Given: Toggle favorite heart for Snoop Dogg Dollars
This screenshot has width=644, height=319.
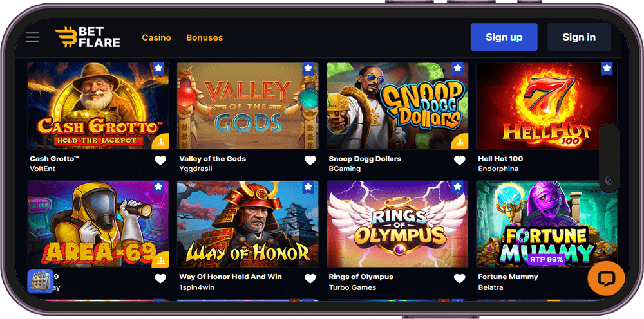Looking at the screenshot, I should coord(460,160).
